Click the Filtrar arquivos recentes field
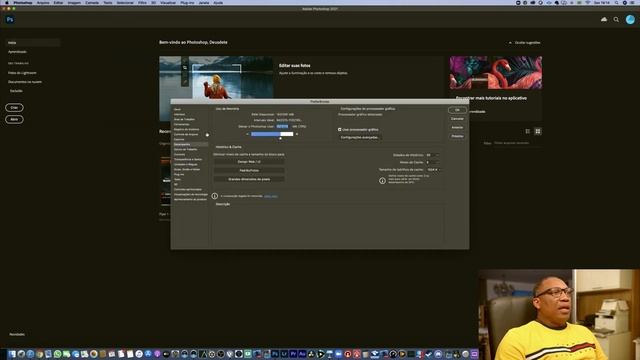 tap(517, 143)
